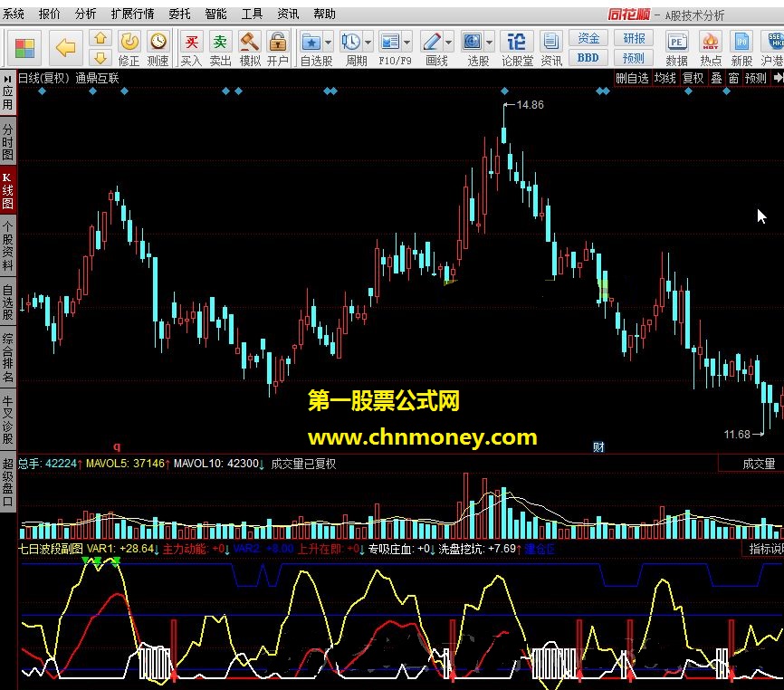Click 删自选 to remove from watchlist

[632, 78]
